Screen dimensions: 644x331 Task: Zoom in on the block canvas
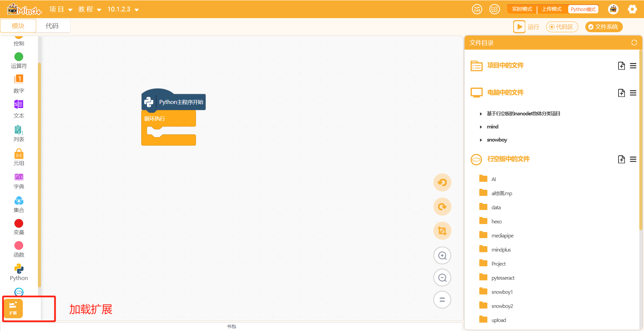[x=442, y=256]
